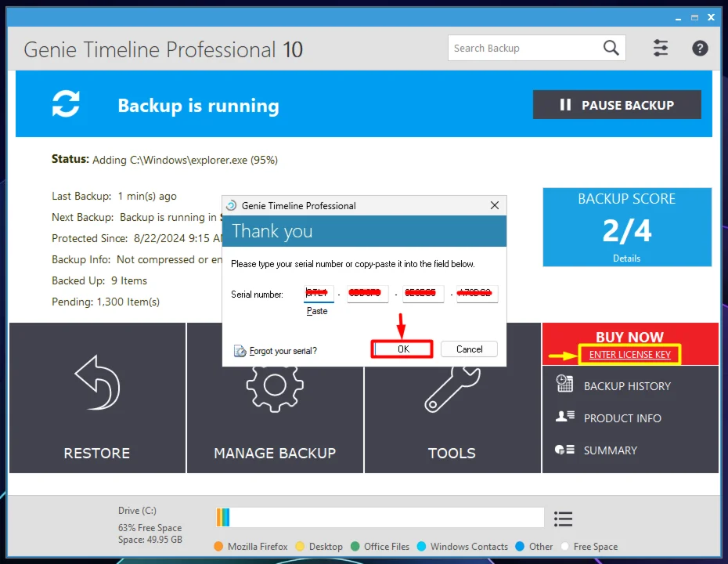Click the backup sync arrows icon
Viewport: 728px width, 564px height.
(x=66, y=104)
